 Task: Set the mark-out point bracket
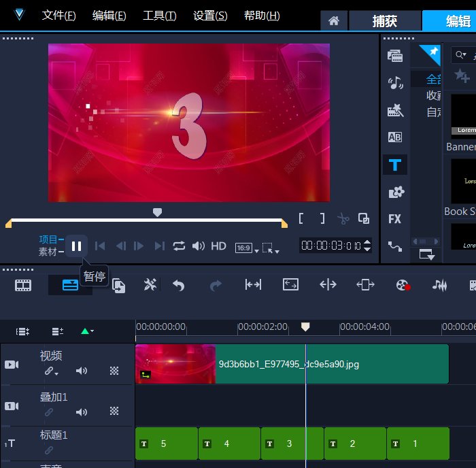(x=322, y=218)
